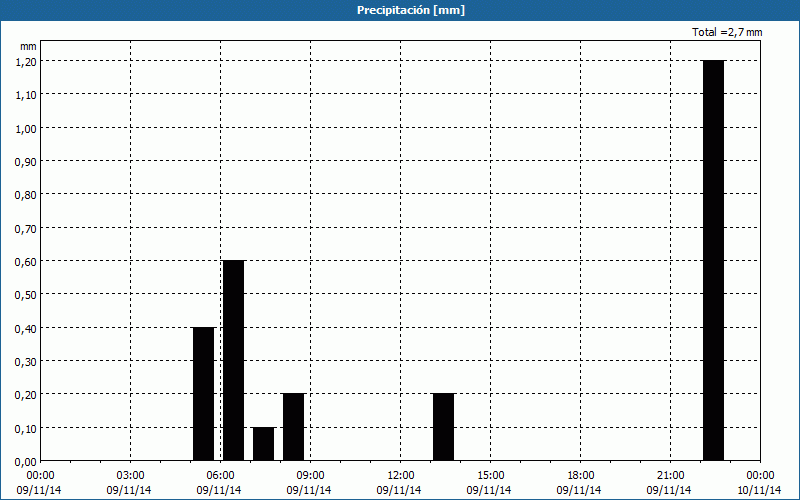Click the 21:00 time label

[x=670, y=476]
